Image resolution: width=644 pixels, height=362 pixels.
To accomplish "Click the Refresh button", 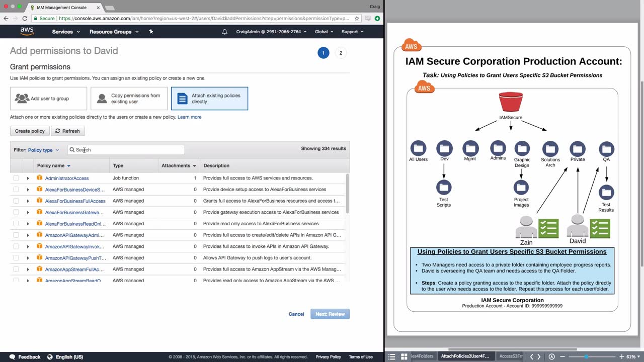I will pos(67,131).
